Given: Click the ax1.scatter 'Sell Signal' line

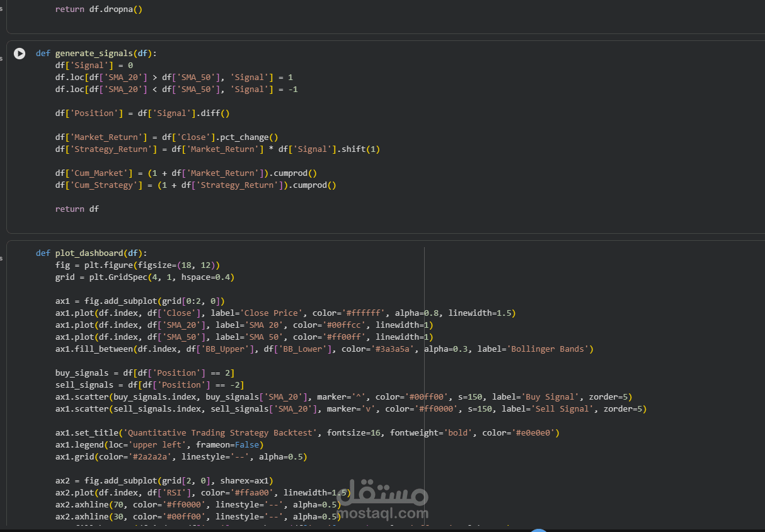Looking at the screenshot, I should coord(351,409).
